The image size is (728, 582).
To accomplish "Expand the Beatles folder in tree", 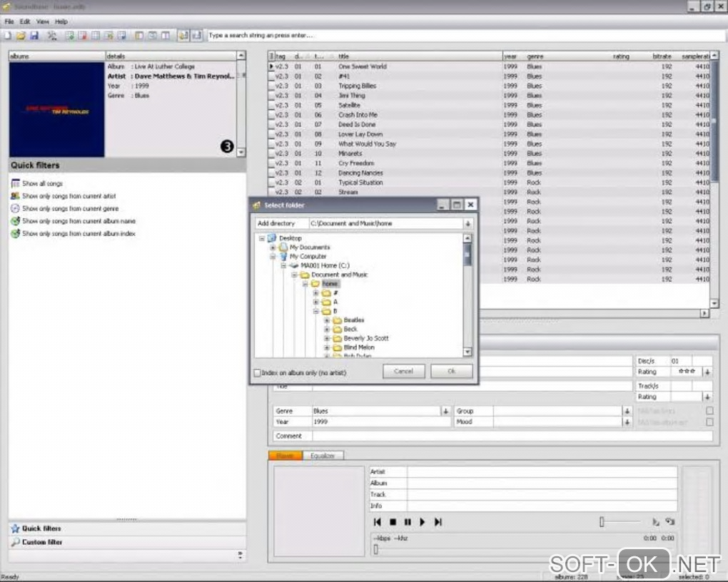I will [327, 320].
